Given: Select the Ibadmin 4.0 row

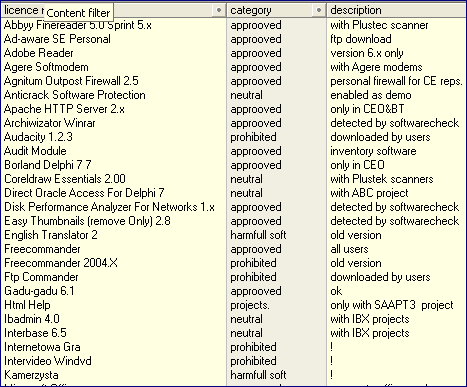Looking at the screenshot, I should click(x=32, y=319).
